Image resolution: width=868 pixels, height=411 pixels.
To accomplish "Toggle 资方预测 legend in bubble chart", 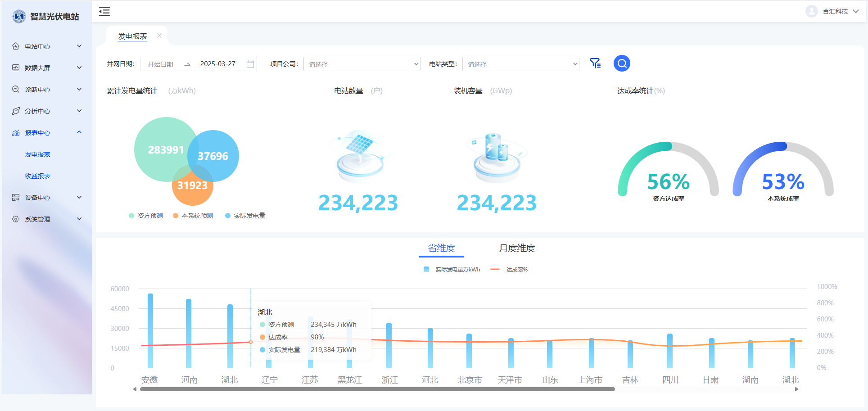I will (x=146, y=216).
